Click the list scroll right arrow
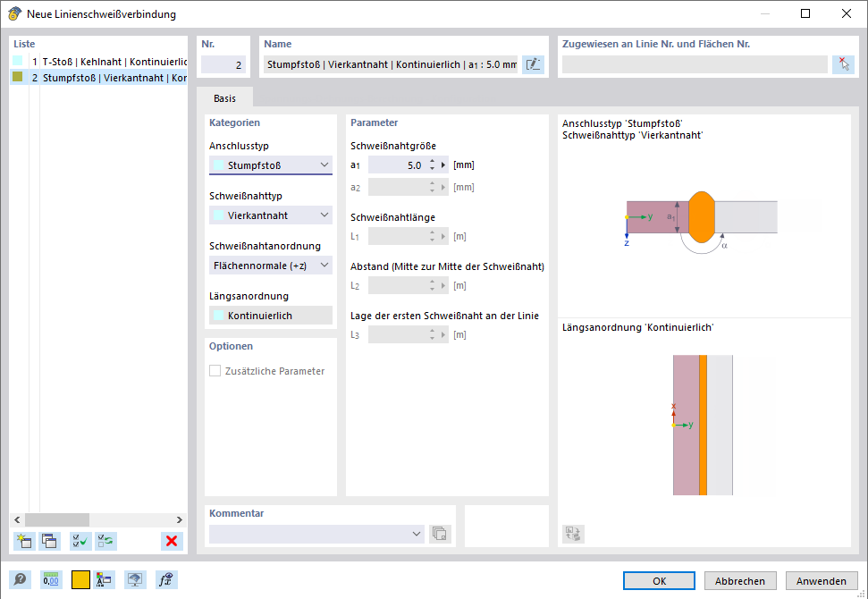Screen dimensions: 868x599 tap(180, 519)
